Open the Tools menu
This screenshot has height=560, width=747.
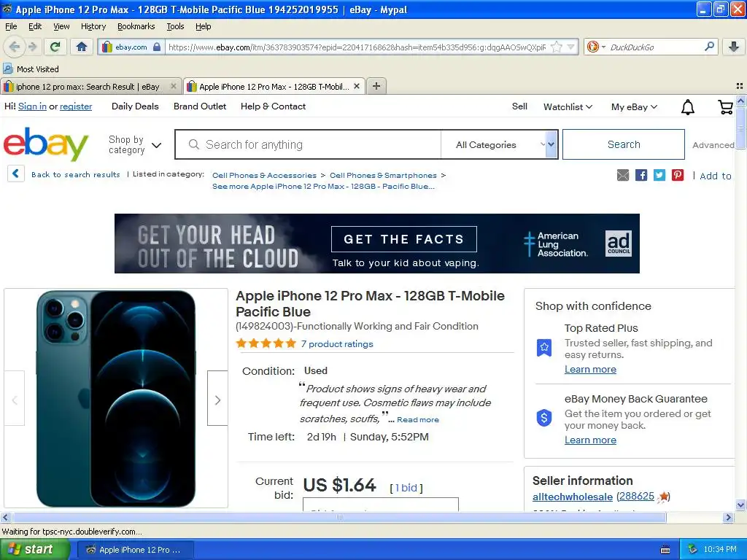tap(175, 26)
